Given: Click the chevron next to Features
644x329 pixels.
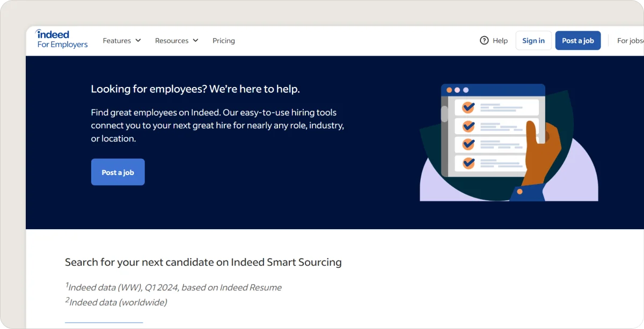Looking at the screenshot, I should (x=138, y=40).
